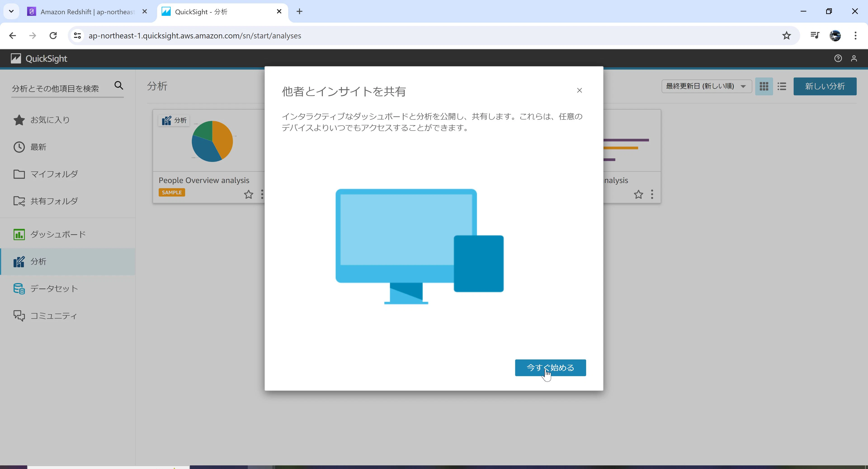Screen dimensions: 868x469
Task: Open the Chrome profile avatar
Action: pyautogui.click(x=835, y=36)
